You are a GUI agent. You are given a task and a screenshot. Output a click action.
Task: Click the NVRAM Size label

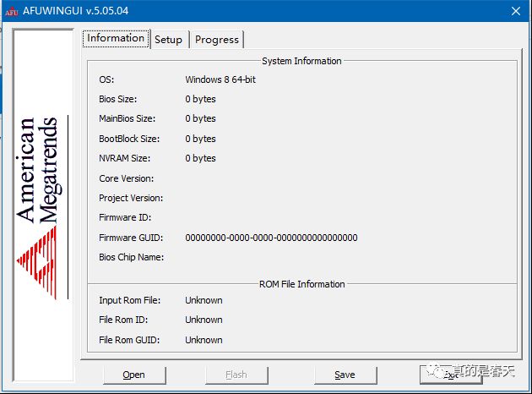pos(124,158)
